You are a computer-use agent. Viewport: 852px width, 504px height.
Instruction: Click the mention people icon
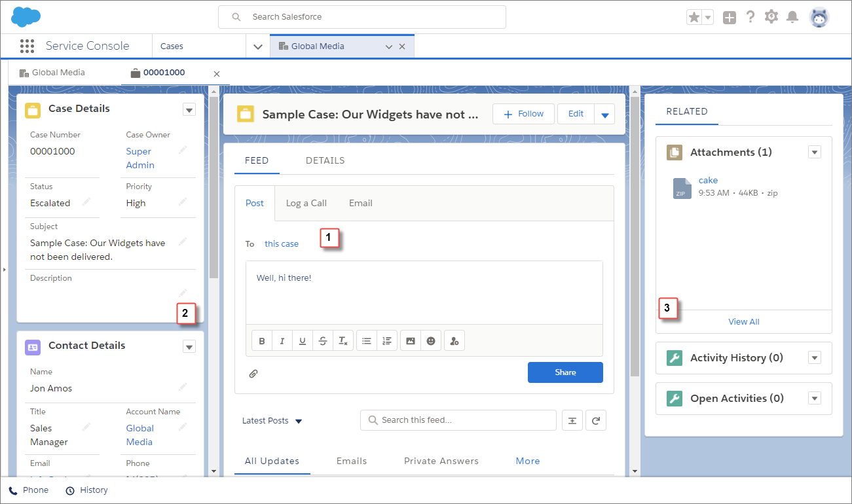(x=454, y=341)
